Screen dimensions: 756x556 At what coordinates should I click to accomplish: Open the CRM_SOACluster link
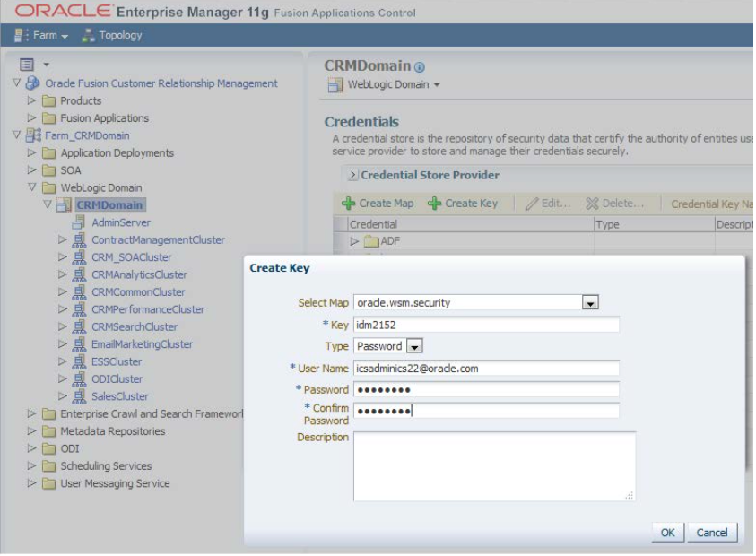132,257
